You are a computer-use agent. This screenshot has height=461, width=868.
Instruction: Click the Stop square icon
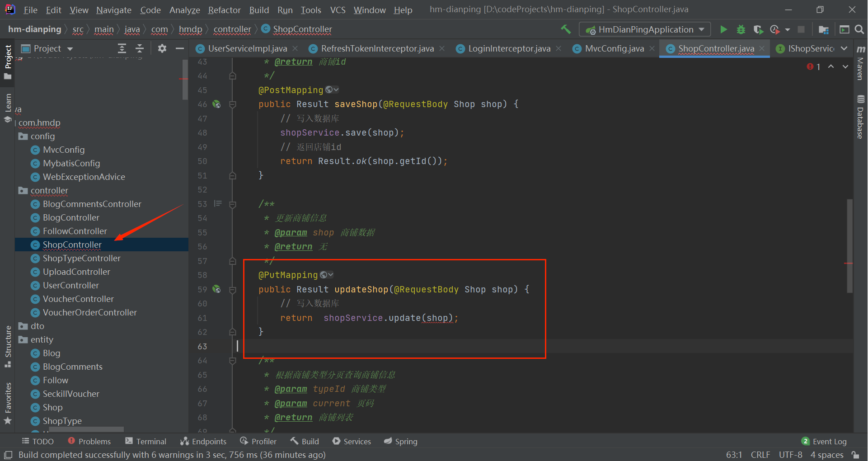pos(801,29)
